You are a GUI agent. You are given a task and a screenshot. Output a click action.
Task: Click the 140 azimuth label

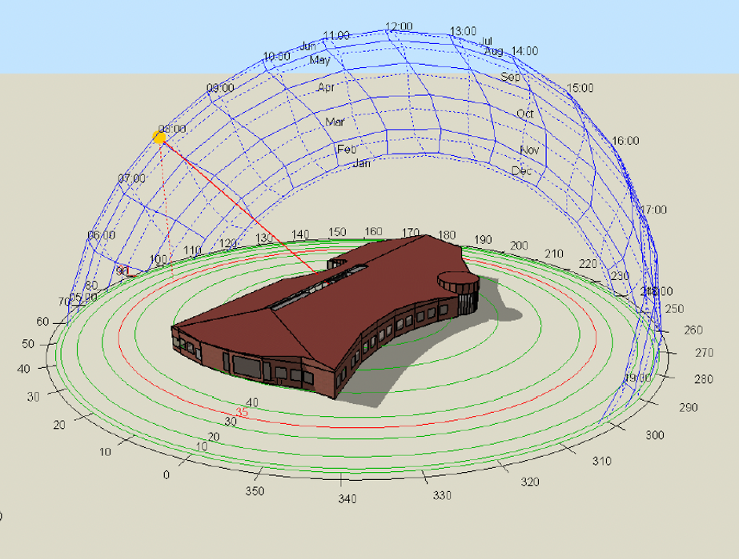[300, 234]
